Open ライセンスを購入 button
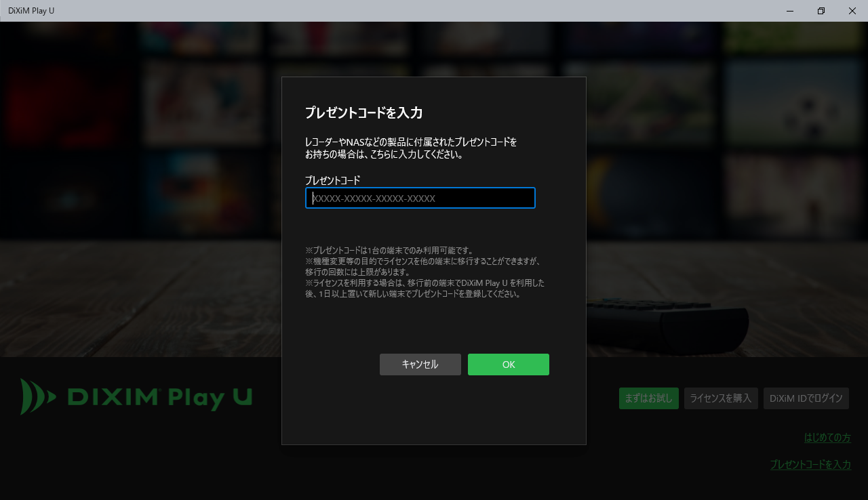 coord(721,398)
